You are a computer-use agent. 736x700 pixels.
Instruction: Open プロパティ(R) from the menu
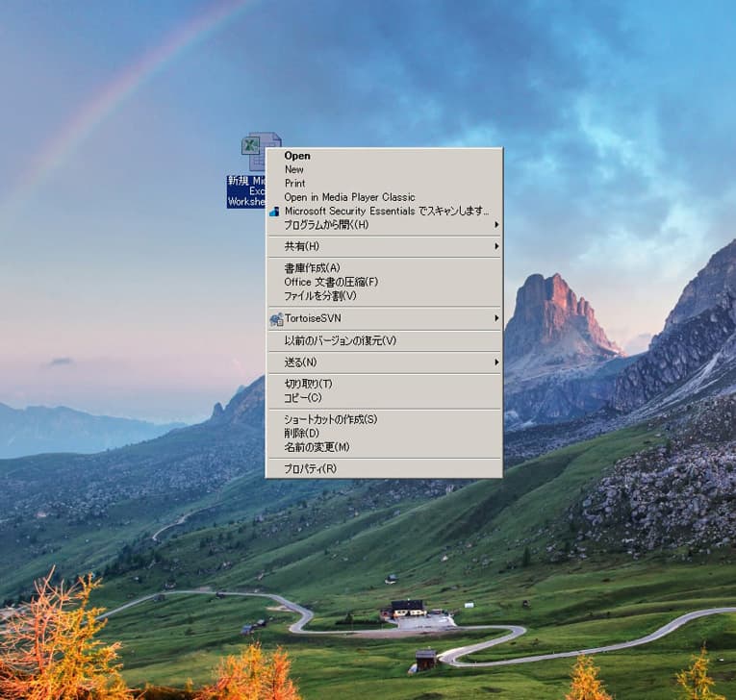coord(310,468)
